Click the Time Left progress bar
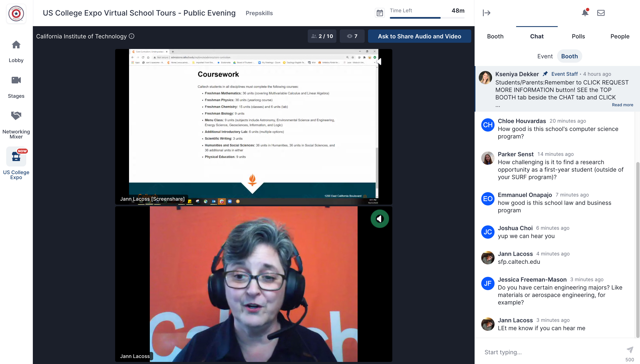Image resolution: width=640 pixels, height=364 pixels. point(427,18)
